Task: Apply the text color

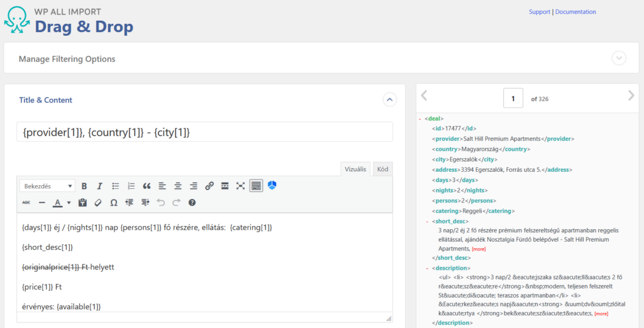Action: coord(57,203)
